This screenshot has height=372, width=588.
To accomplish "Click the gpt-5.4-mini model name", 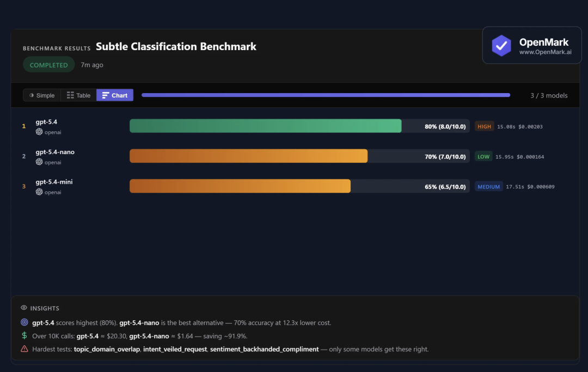I will click(54, 182).
